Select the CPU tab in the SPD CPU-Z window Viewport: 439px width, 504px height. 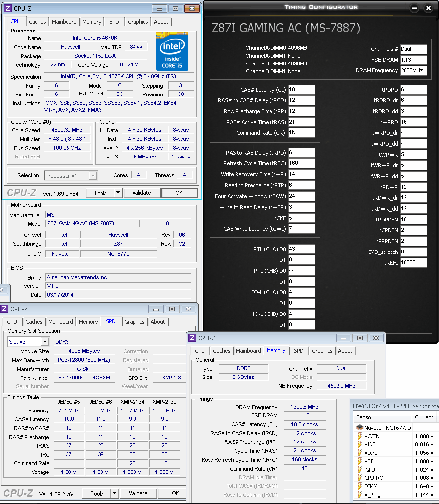click(x=12, y=322)
